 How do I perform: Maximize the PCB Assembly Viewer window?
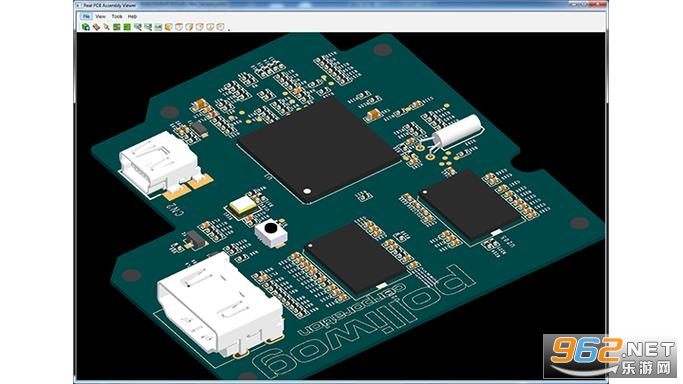coord(584,4)
